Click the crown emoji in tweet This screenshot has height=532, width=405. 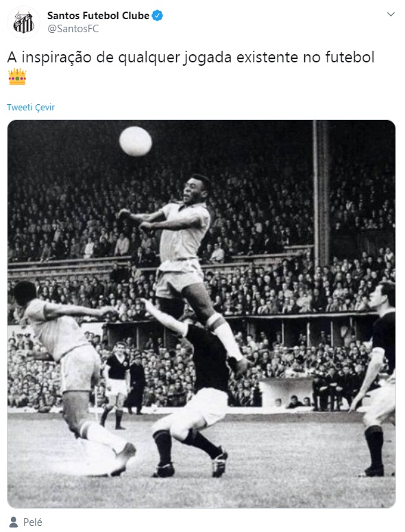tap(17, 77)
